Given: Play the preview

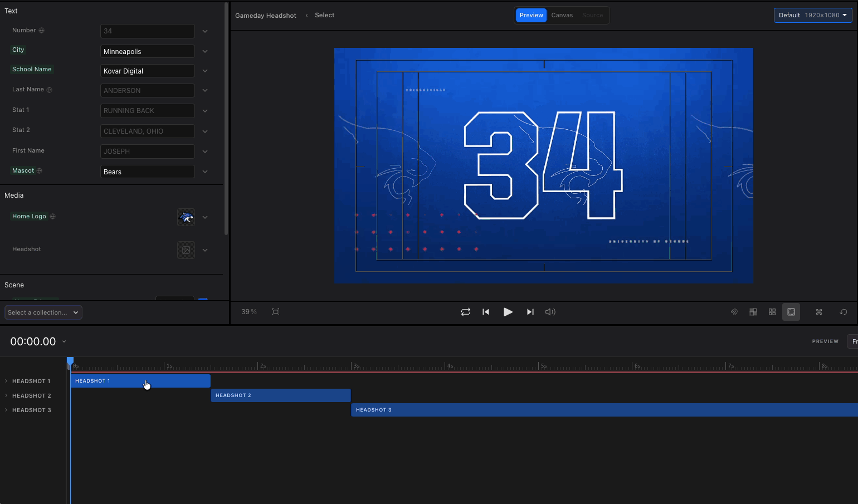Looking at the screenshot, I should point(508,312).
